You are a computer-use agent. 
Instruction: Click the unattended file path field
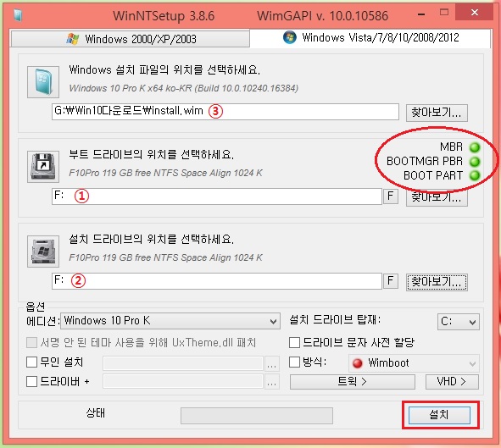[183, 363]
